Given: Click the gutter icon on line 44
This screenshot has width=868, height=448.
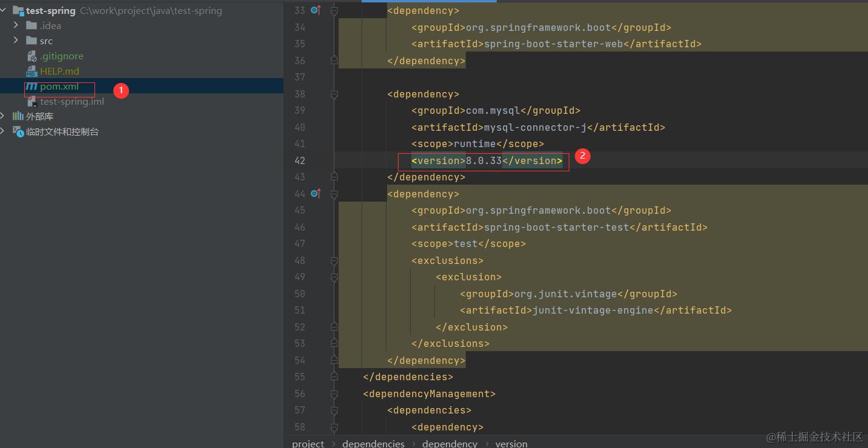Looking at the screenshot, I should (315, 194).
